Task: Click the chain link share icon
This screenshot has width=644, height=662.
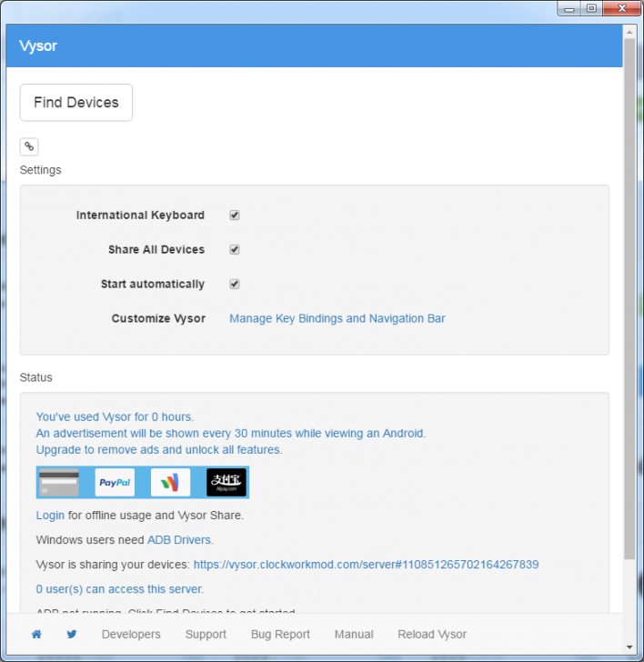Action: point(29,146)
